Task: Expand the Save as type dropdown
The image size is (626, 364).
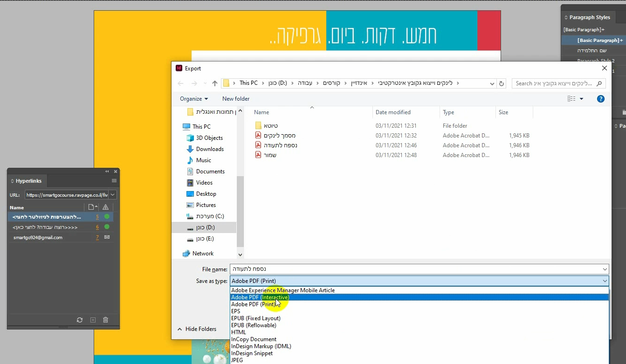Action: pos(605,281)
